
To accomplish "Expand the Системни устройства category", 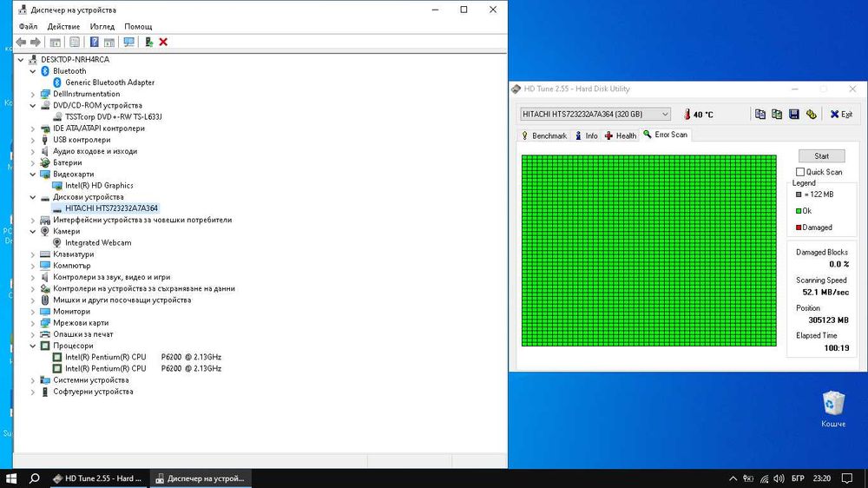I will click(33, 380).
